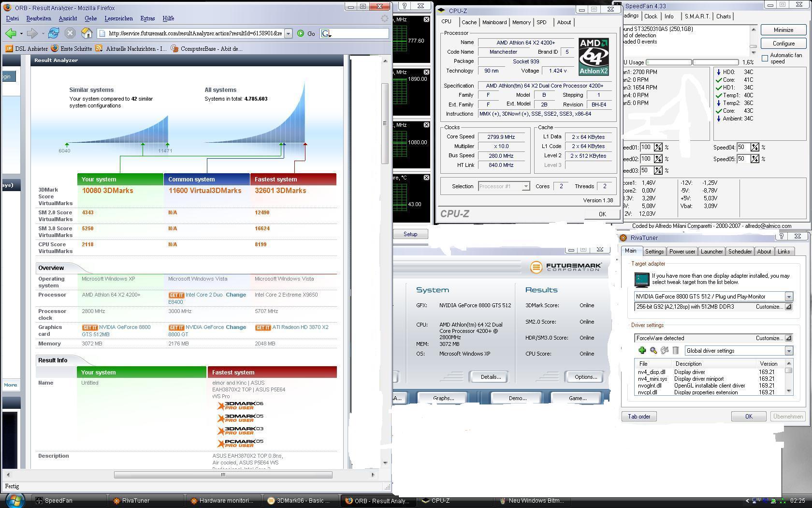Viewport: 812px width, 508px height.
Task: Click the Tab order button in RivaTuner
Action: [639, 417]
